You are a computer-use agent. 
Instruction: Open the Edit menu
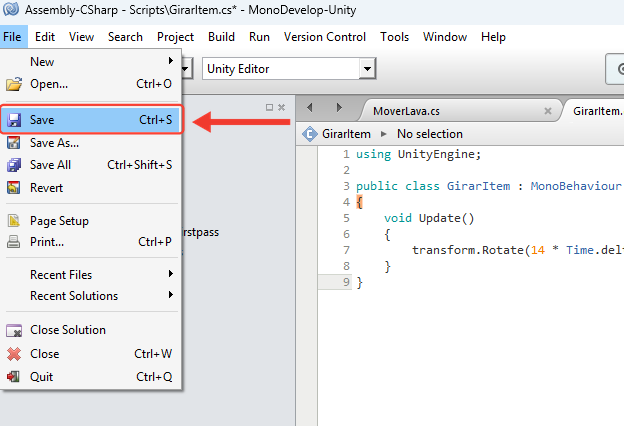tap(45, 37)
